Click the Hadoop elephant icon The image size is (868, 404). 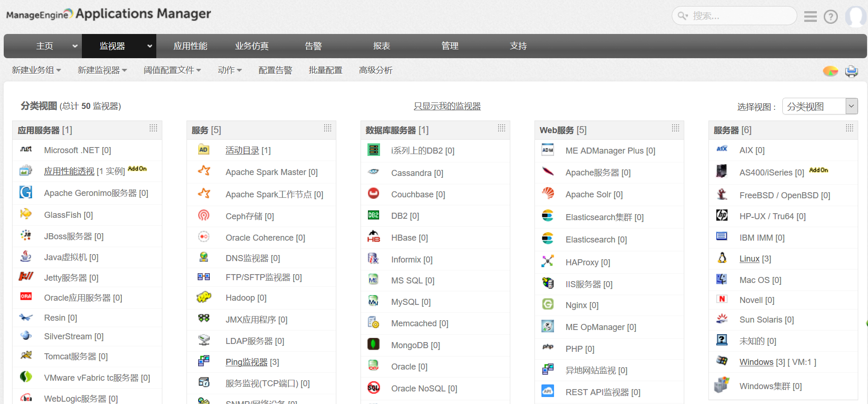pyautogui.click(x=204, y=297)
